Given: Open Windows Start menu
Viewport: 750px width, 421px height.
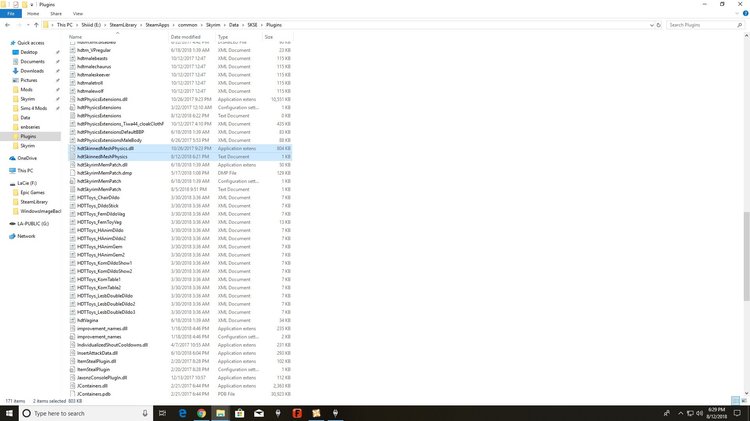Looking at the screenshot, I should 9,413.
